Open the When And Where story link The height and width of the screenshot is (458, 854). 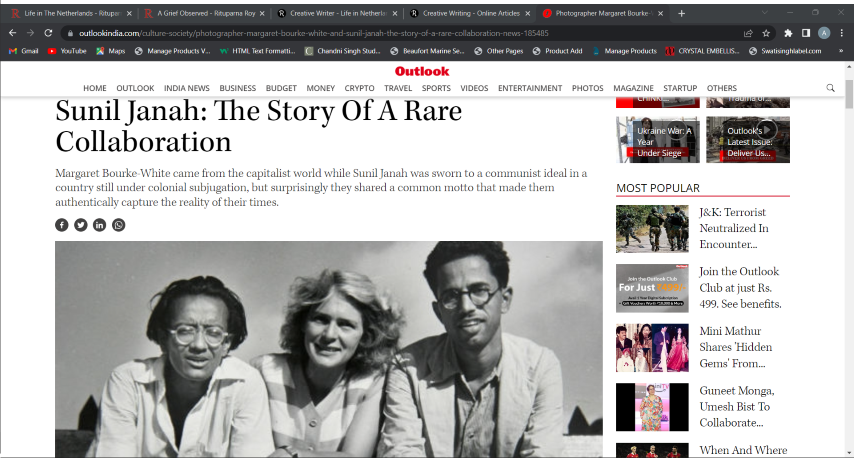click(x=743, y=450)
